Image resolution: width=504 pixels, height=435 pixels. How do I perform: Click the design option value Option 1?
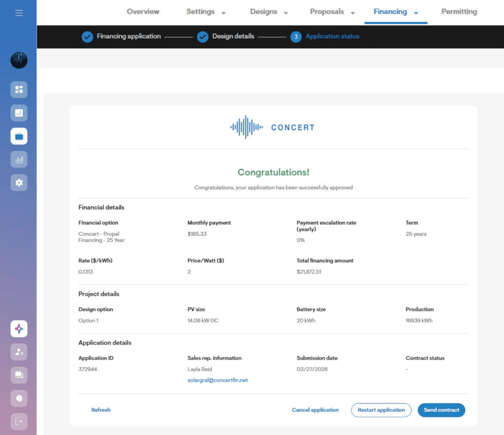tap(88, 320)
